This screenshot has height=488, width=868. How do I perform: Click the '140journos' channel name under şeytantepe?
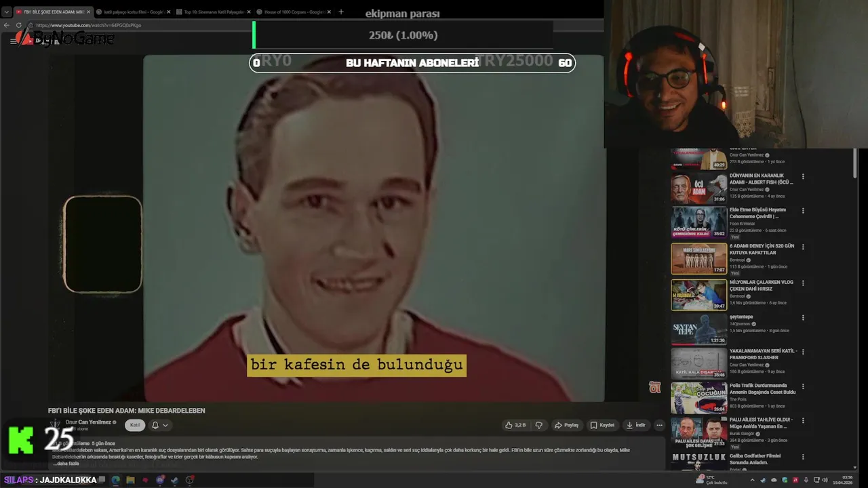pyautogui.click(x=740, y=324)
